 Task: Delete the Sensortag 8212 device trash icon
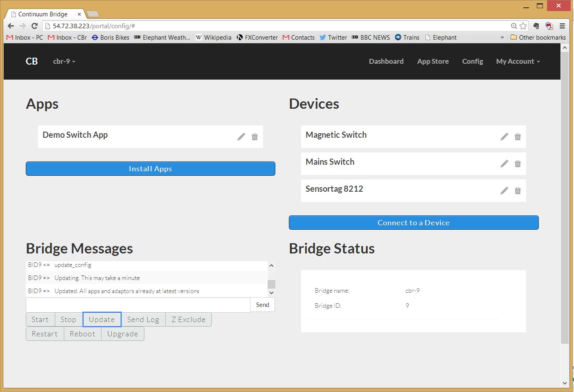click(x=518, y=191)
